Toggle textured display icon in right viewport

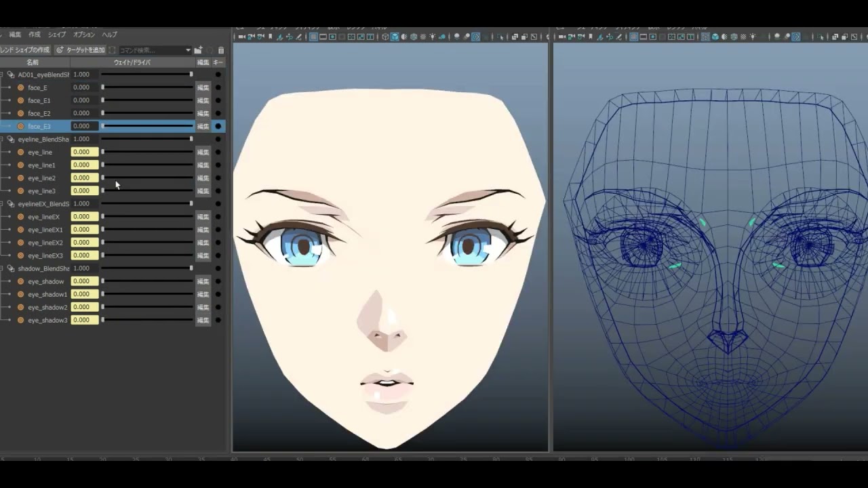[x=743, y=37]
